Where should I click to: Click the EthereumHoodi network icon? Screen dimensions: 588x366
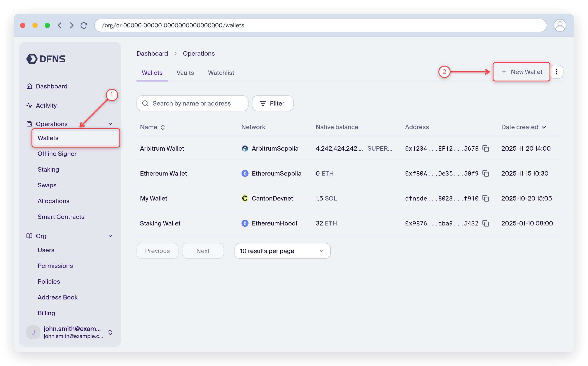tap(245, 223)
